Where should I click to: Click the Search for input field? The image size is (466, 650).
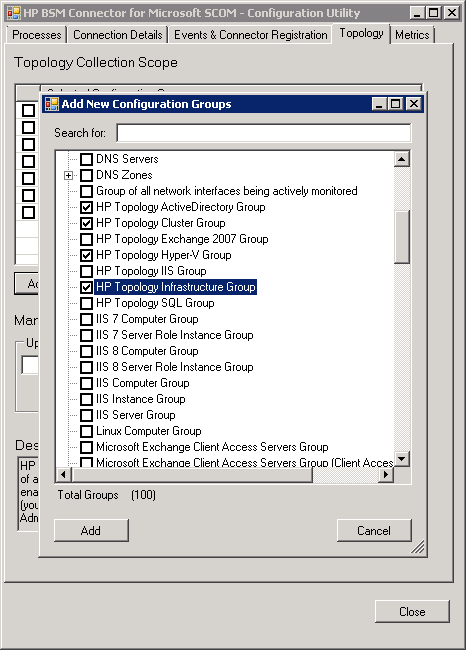tap(264, 133)
